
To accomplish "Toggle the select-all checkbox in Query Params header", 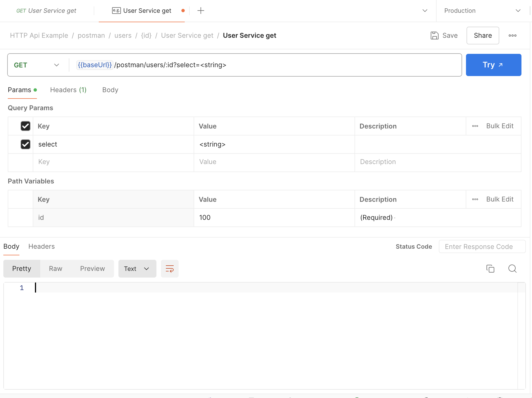I will coord(26,126).
